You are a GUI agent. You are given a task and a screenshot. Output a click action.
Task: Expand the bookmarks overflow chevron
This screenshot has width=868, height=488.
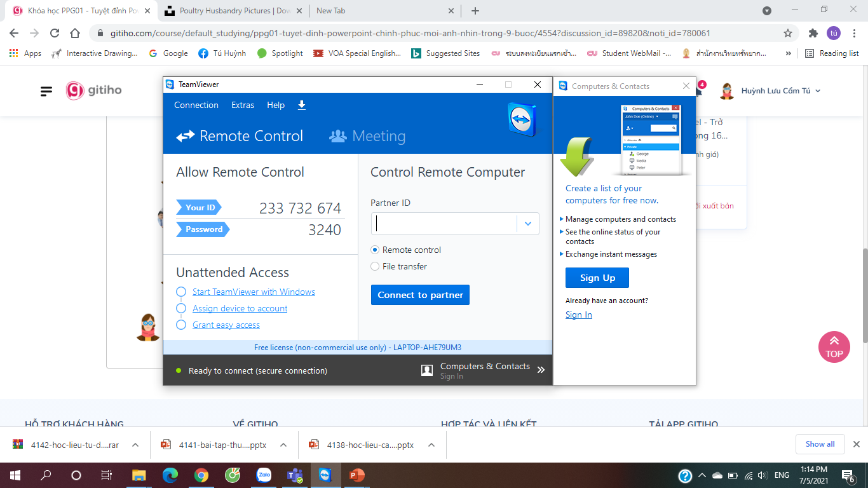789,53
